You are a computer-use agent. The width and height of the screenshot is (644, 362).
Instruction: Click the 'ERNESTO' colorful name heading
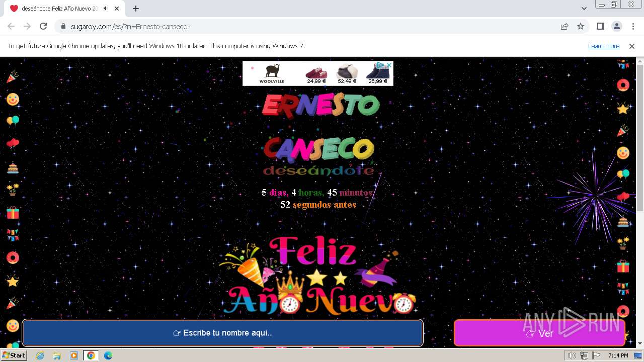click(320, 105)
